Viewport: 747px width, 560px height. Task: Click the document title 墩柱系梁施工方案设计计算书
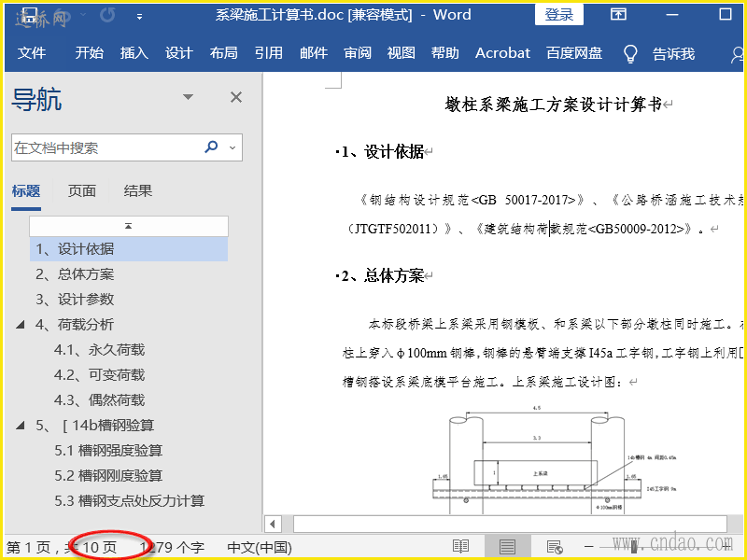tap(553, 105)
